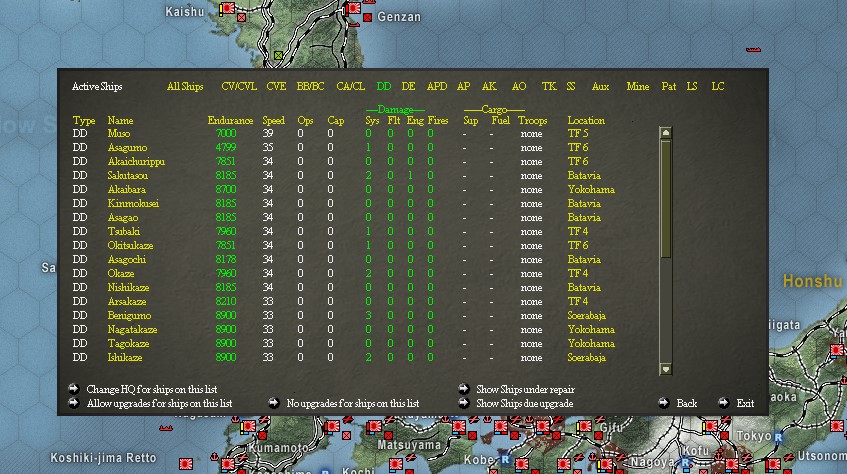The width and height of the screenshot is (847, 474).
Task: Click the Back text link
Action: 687,403
